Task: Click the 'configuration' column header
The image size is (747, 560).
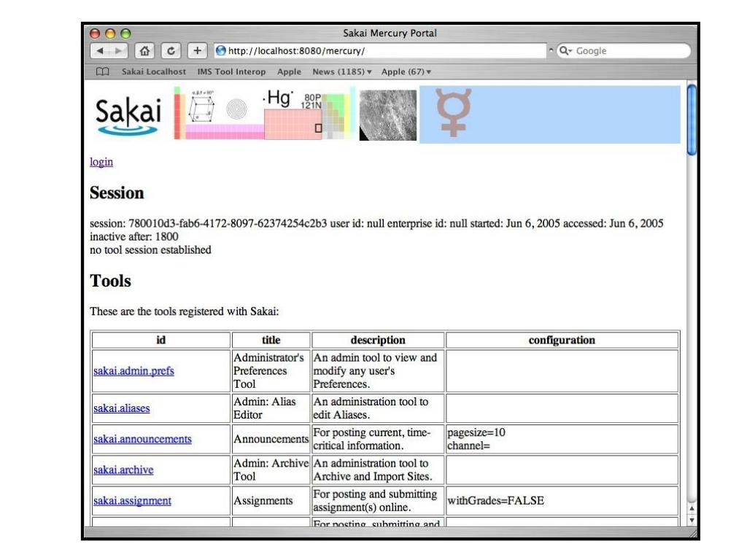Action: click(x=562, y=340)
